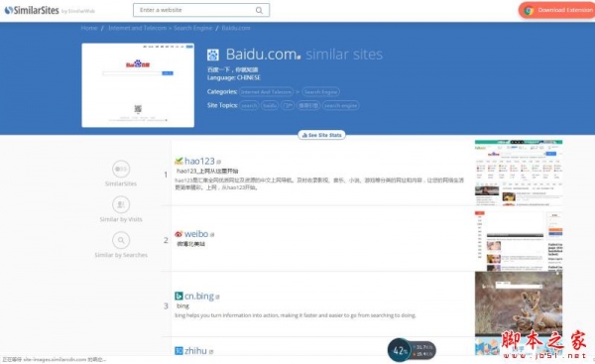Click the Baidu.com breadcrumb
The width and height of the screenshot is (595, 364).
coord(236,28)
